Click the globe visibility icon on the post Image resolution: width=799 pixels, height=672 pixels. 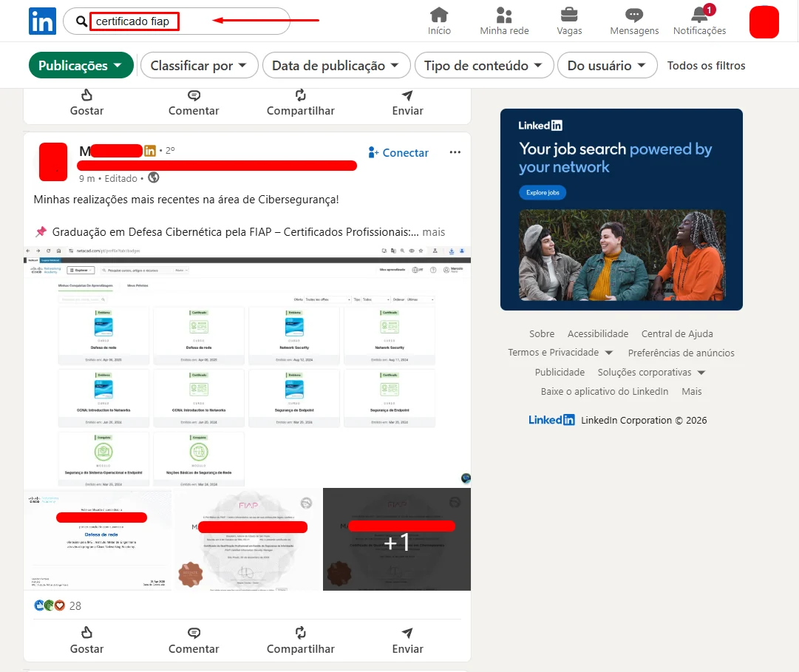(x=154, y=178)
